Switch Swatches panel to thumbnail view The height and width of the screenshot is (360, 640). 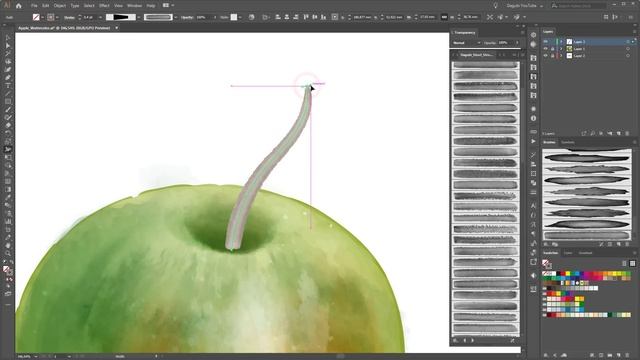(632, 263)
